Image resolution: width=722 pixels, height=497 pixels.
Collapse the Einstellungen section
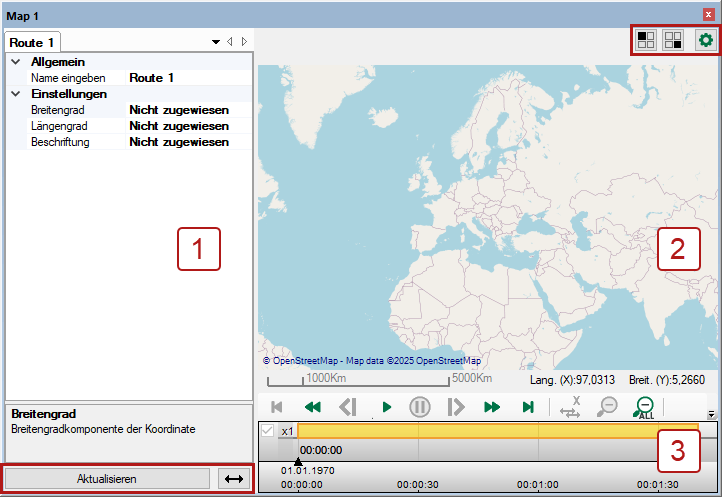[x=16, y=94]
